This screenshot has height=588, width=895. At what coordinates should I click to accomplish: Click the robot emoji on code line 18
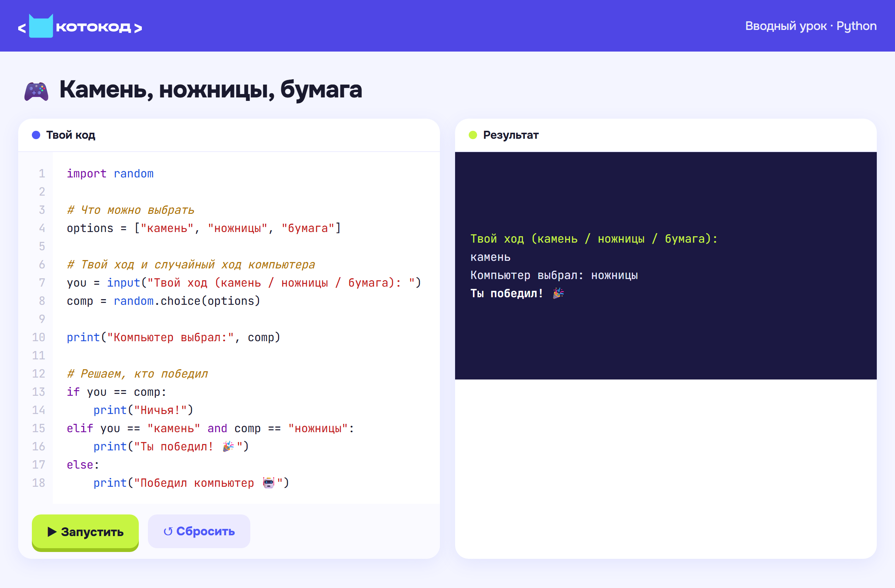tap(268, 483)
